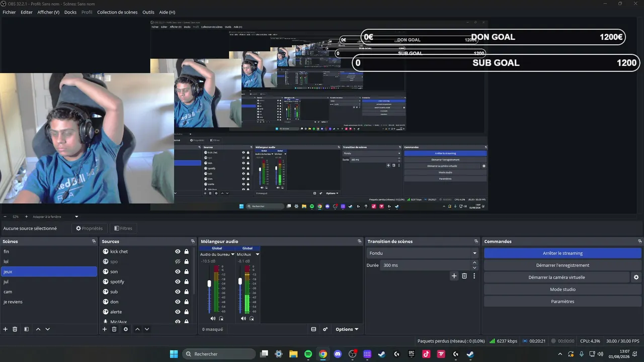The width and height of the screenshot is (644, 362).
Task: Zoom in the preview with the plus icon
Action: [x=26, y=217]
